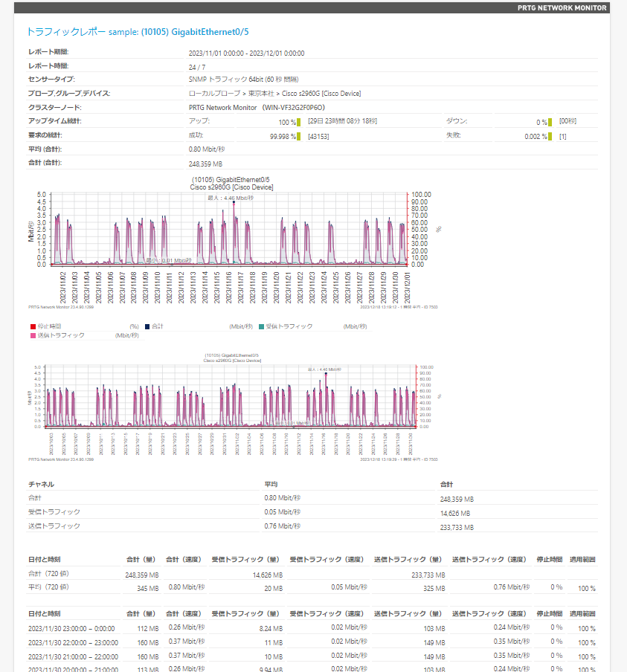Click the [1] failed requests count
Screen dimensions: 627x672
563,136
